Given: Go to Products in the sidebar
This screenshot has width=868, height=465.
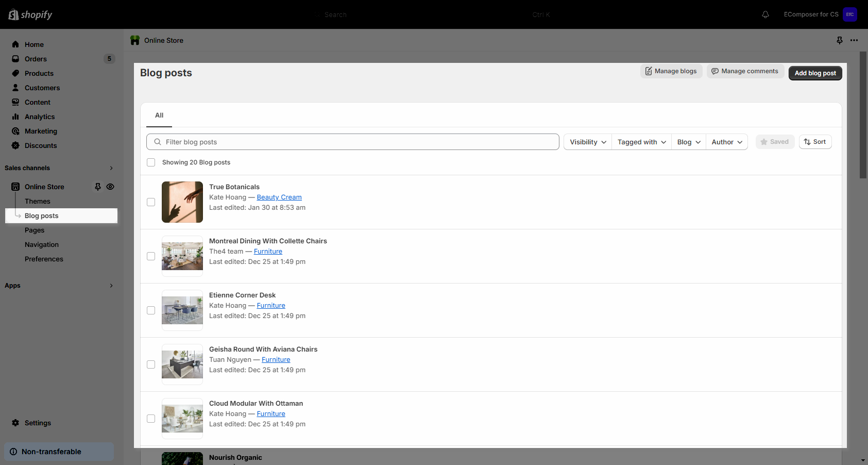Looking at the screenshot, I should [39, 73].
